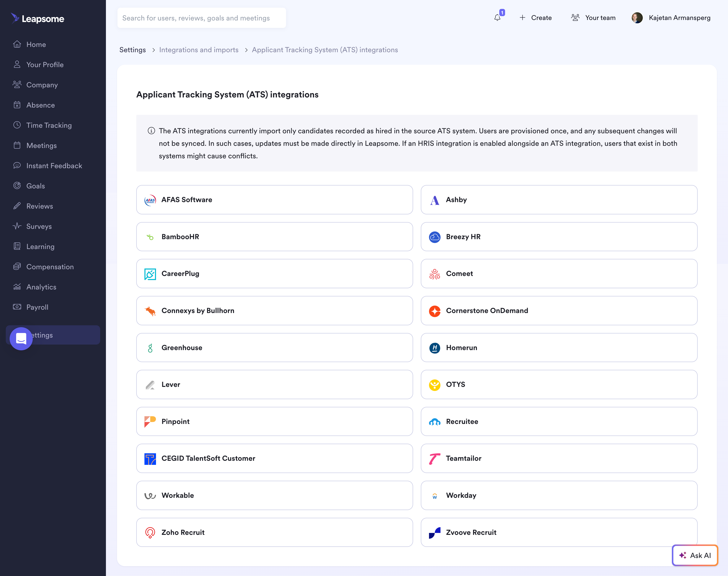
Task: Open the Settings menu item
Action: click(53, 335)
